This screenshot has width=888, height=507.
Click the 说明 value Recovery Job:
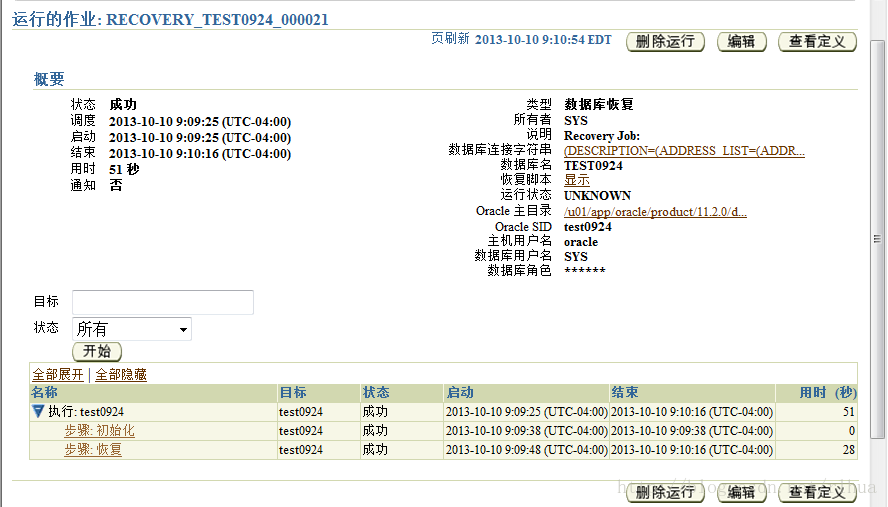pos(602,136)
